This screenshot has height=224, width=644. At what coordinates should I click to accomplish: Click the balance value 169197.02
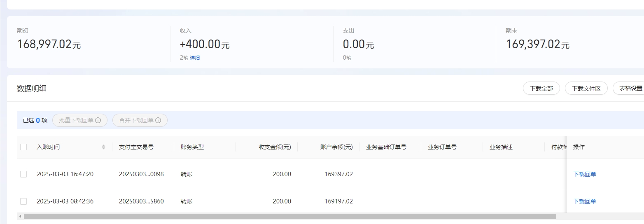click(338, 201)
